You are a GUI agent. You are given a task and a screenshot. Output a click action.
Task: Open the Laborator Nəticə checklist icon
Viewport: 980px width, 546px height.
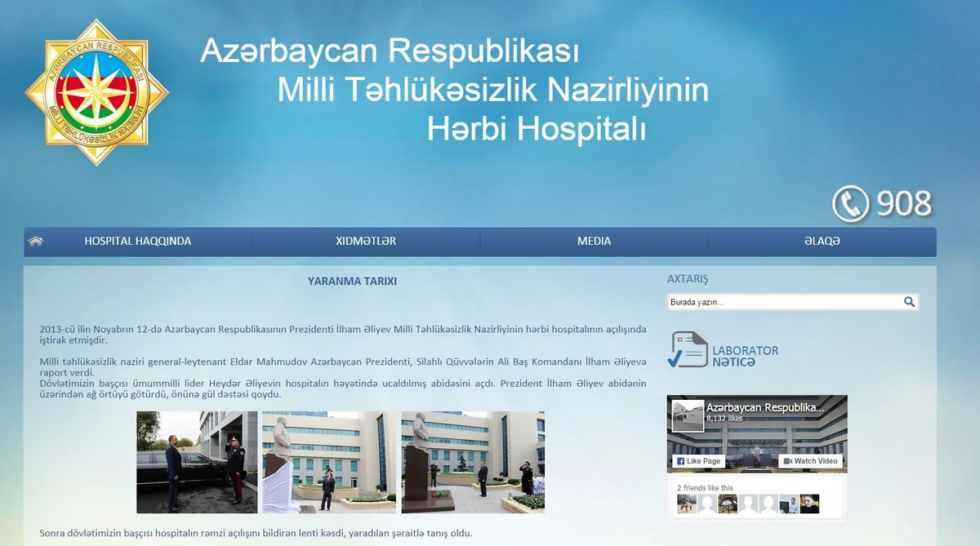pyautogui.click(x=688, y=350)
